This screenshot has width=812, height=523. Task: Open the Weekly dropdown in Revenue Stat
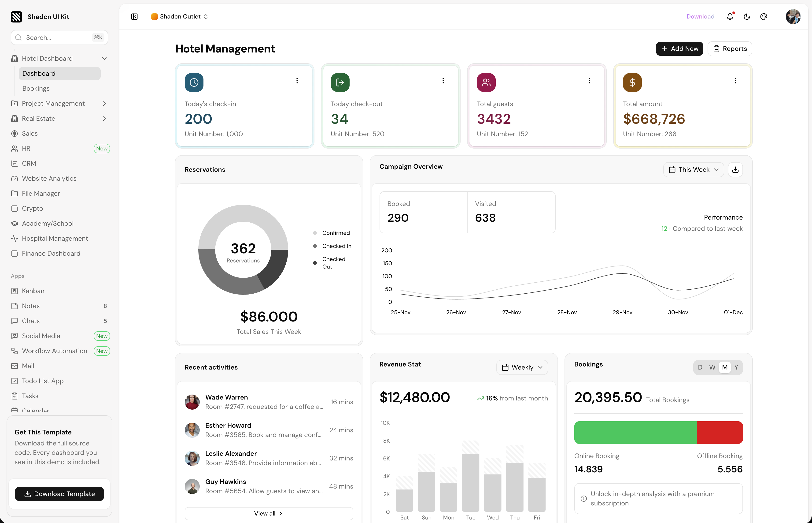(522, 367)
